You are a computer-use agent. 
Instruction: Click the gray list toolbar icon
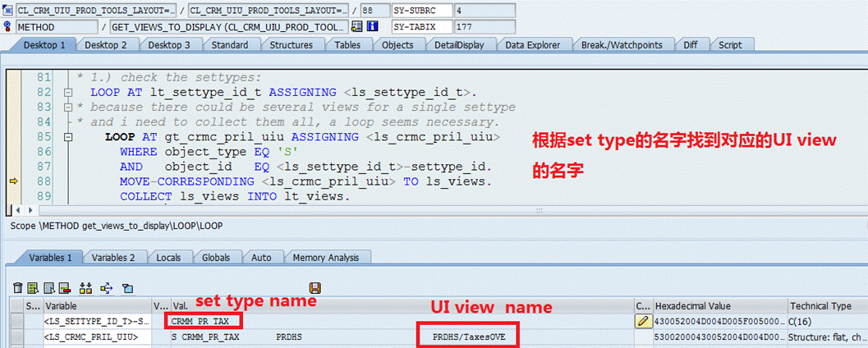click(x=49, y=288)
